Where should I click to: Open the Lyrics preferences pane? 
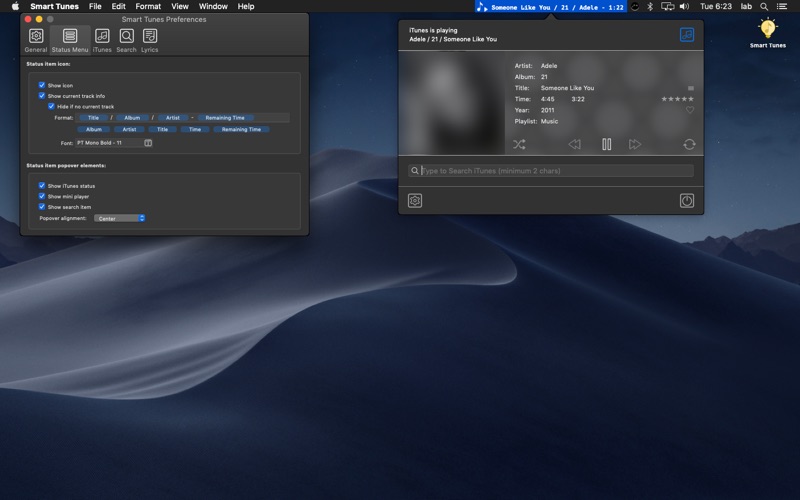(149, 40)
